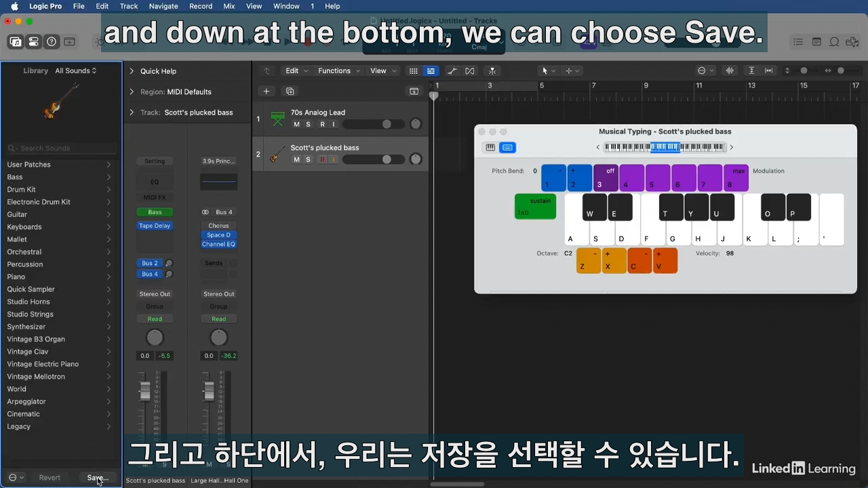868x488 pixels.
Task: Mute the 70s Analog Lead track
Action: tap(296, 124)
